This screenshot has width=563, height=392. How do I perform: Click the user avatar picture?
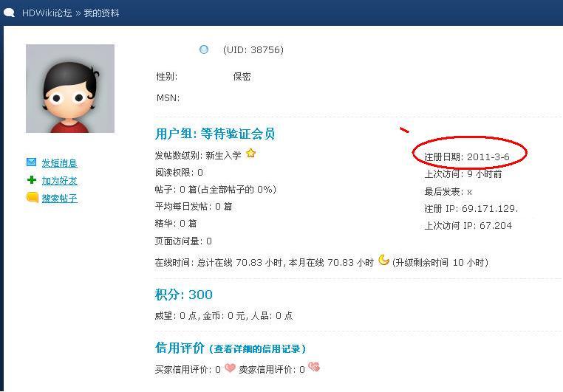[70, 89]
